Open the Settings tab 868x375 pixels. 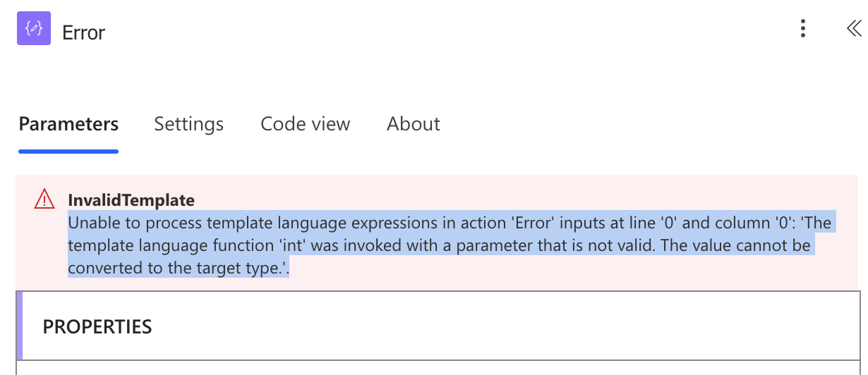188,124
